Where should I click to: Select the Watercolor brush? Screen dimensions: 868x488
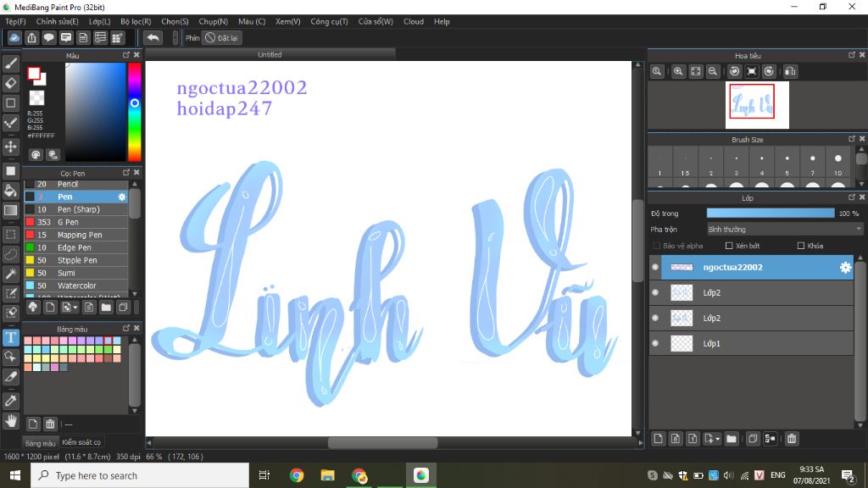click(x=75, y=286)
